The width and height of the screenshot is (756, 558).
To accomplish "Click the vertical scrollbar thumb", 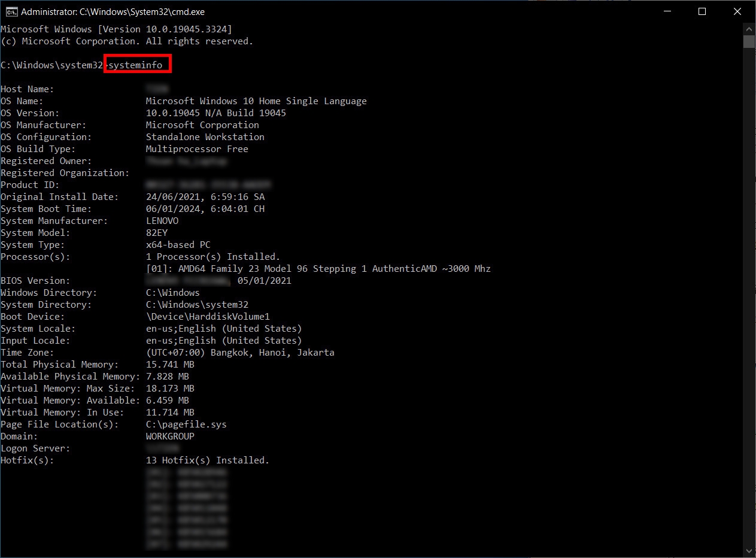I will coord(749,41).
